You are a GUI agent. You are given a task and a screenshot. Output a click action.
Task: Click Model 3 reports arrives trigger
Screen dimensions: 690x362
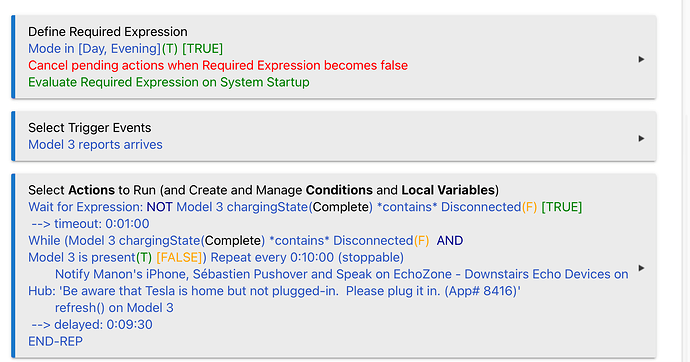[95, 145]
